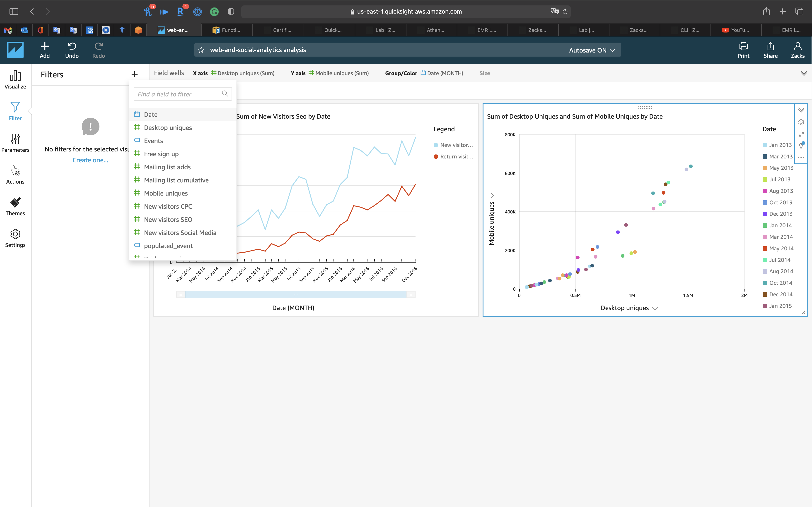Click the Find a field to filter box
The image size is (812, 507).
(x=178, y=94)
